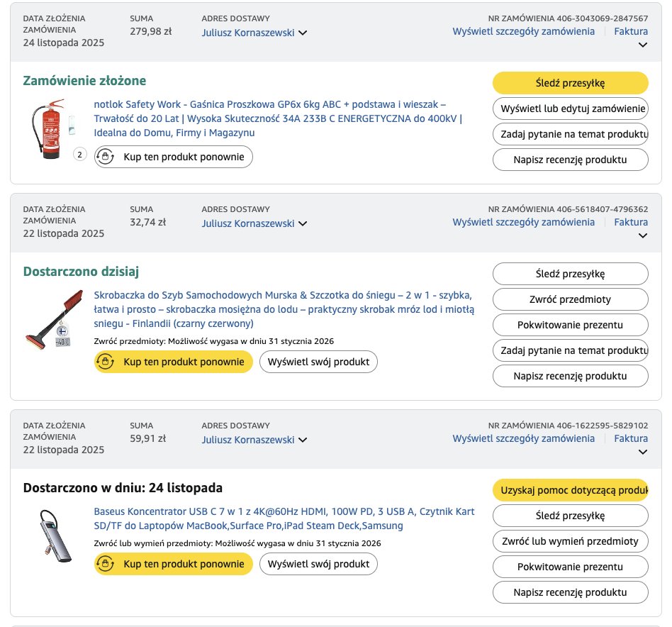Open Pokwitowanie prezentu for the ice scraper order
The image size is (672, 627).
570,325
